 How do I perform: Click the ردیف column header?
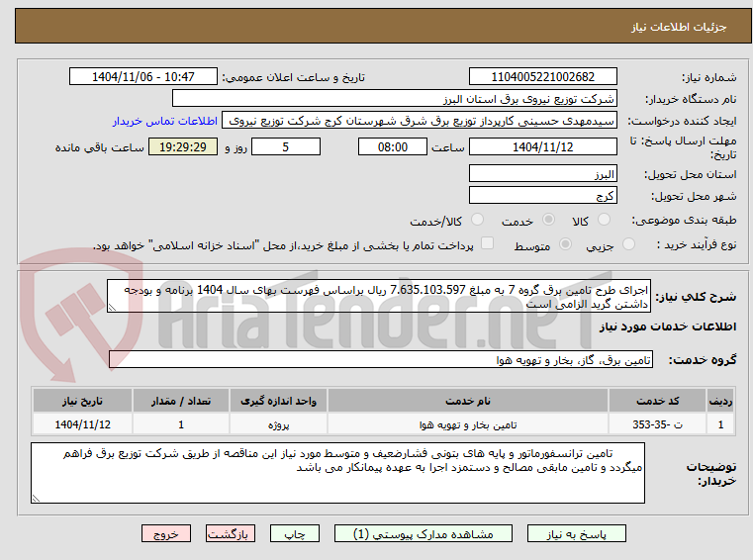click(720, 401)
